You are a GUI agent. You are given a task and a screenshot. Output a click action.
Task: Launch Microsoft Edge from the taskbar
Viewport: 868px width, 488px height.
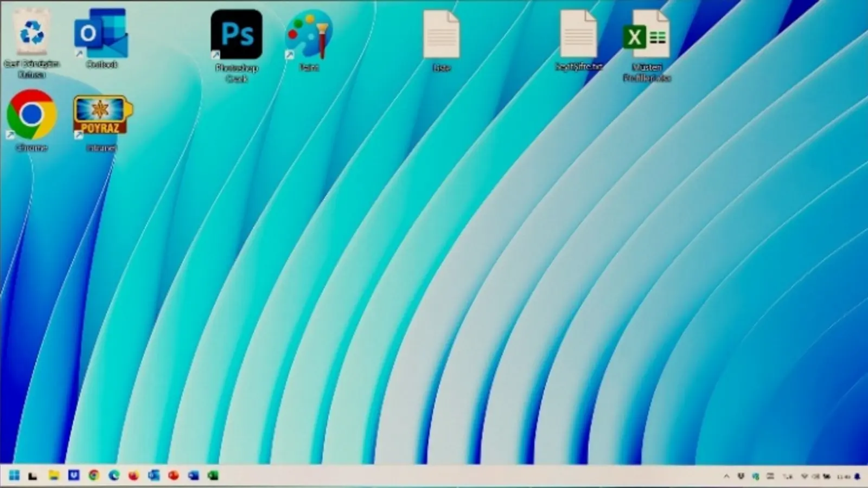[114, 476]
